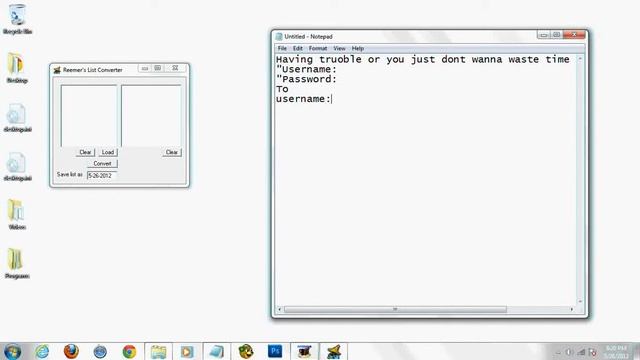Maximize the Notepad window

pos(556,35)
